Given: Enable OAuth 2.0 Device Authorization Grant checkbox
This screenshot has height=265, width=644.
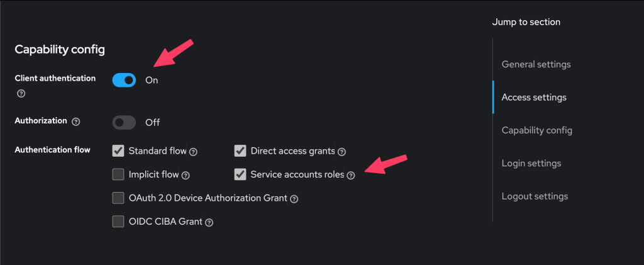Looking at the screenshot, I should point(118,198).
